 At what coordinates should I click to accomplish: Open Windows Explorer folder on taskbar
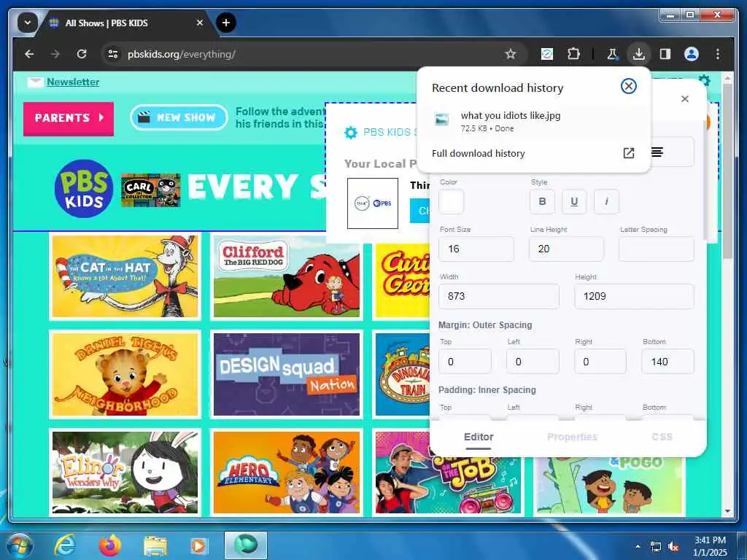click(155, 545)
